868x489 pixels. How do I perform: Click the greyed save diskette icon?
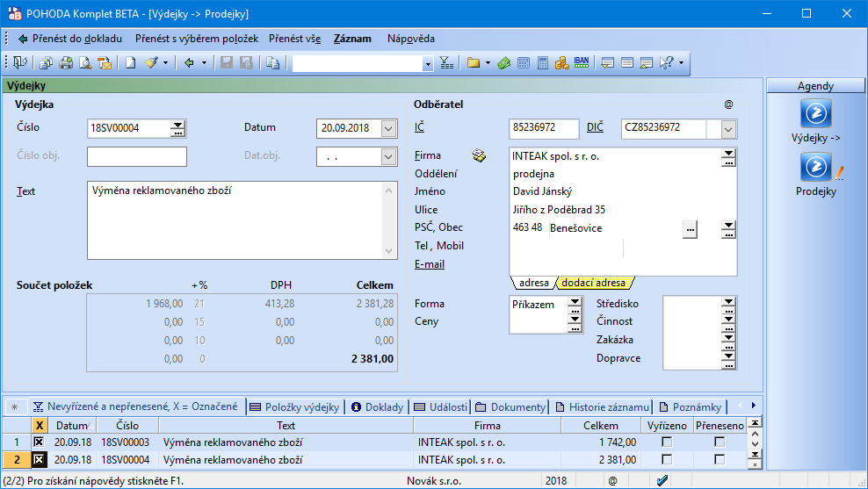point(227,63)
